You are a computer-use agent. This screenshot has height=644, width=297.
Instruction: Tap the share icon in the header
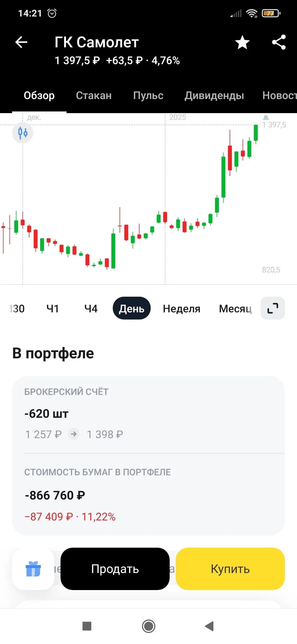279,42
